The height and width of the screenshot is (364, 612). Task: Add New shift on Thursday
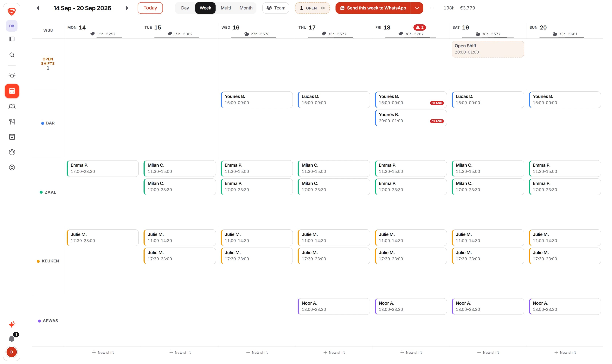coord(334,353)
